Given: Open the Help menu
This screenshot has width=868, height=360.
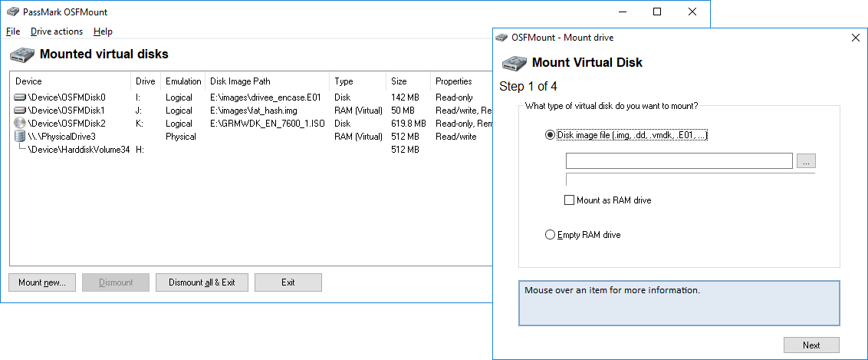Looking at the screenshot, I should coord(103,31).
